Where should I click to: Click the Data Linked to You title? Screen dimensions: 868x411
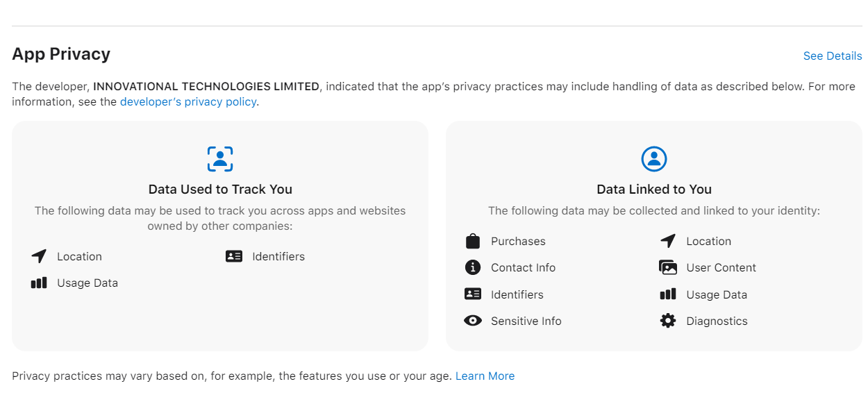[653, 190]
